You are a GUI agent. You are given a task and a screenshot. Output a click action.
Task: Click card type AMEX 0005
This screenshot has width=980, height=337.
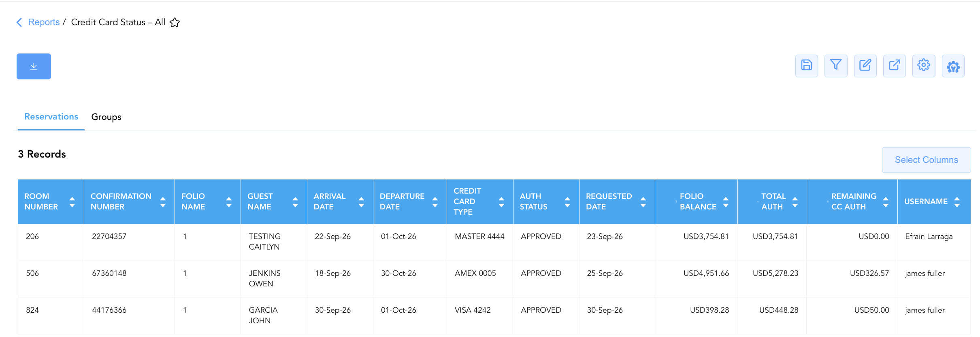click(x=475, y=273)
